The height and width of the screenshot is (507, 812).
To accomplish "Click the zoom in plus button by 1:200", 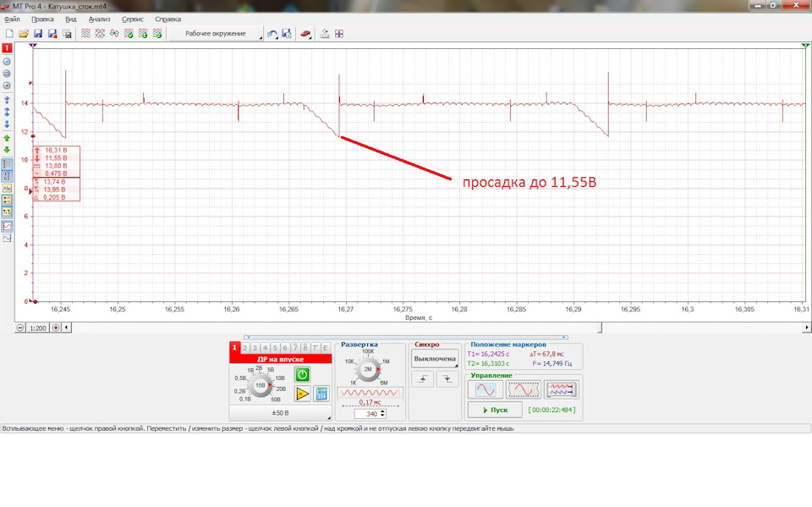I will (56, 328).
